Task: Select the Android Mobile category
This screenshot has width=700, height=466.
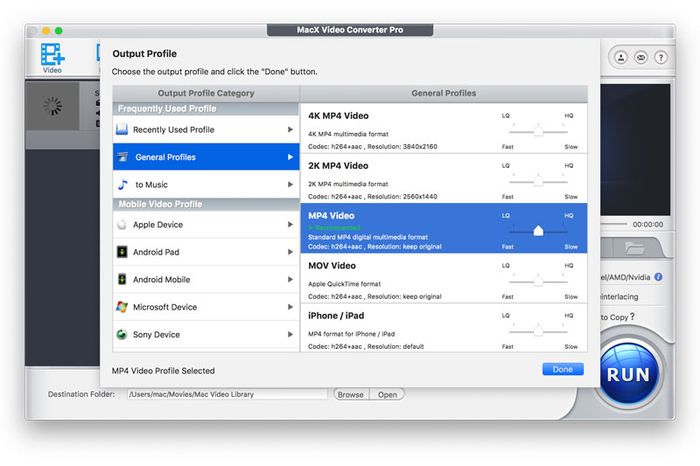Action: (x=206, y=279)
